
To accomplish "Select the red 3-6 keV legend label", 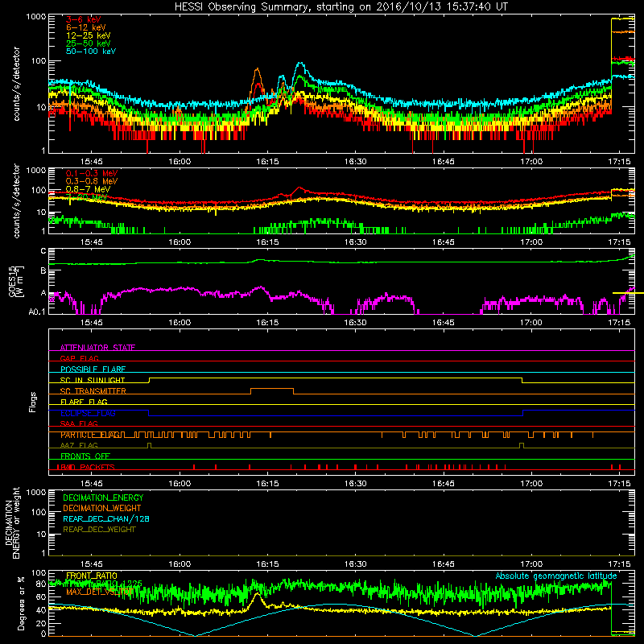I will [84, 19].
